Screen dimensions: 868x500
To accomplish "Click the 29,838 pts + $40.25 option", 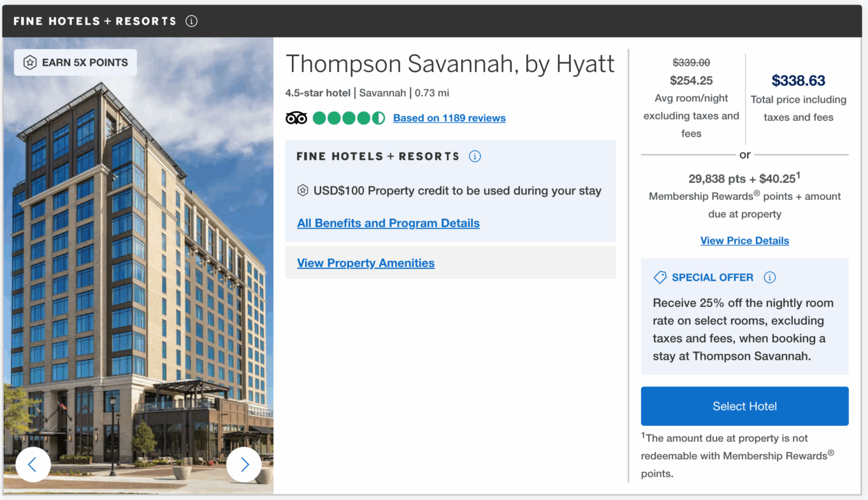I will (x=744, y=179).
